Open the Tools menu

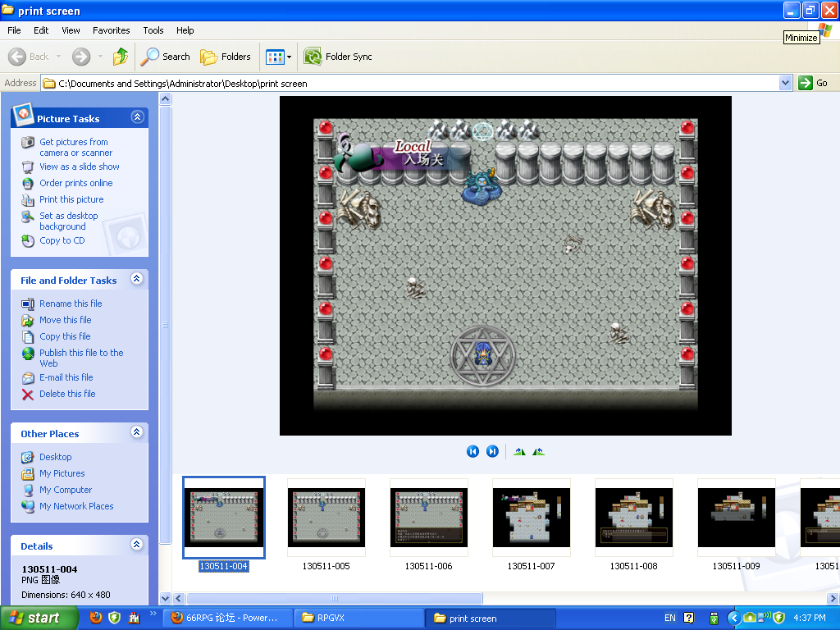pyautogui.click(x=153, y=30)
